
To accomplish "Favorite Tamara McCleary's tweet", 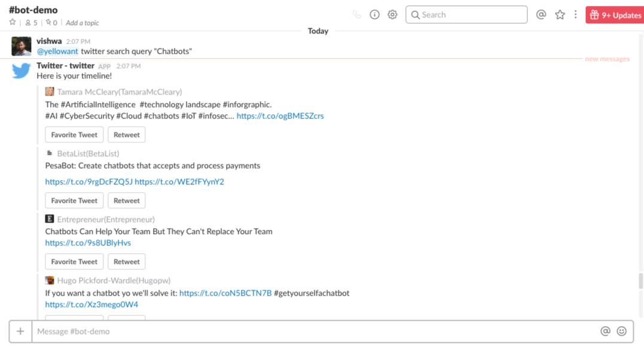I will [74, 135].
